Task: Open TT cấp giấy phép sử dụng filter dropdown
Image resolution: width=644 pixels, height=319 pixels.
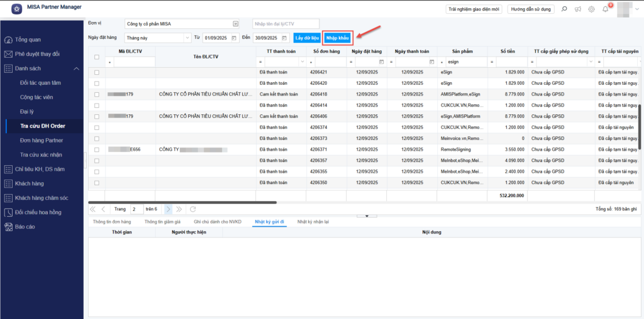Action: pos(591,62)
